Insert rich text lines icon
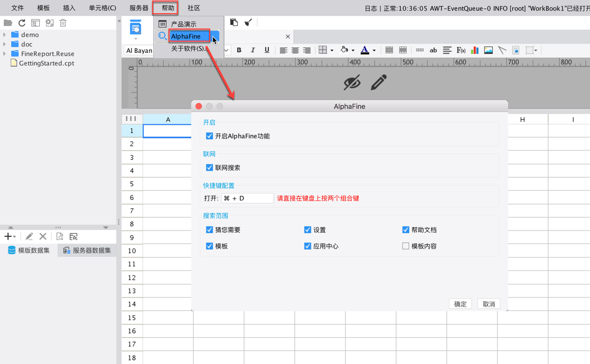This screenshot has width=590, height=364. pos(447,50)
